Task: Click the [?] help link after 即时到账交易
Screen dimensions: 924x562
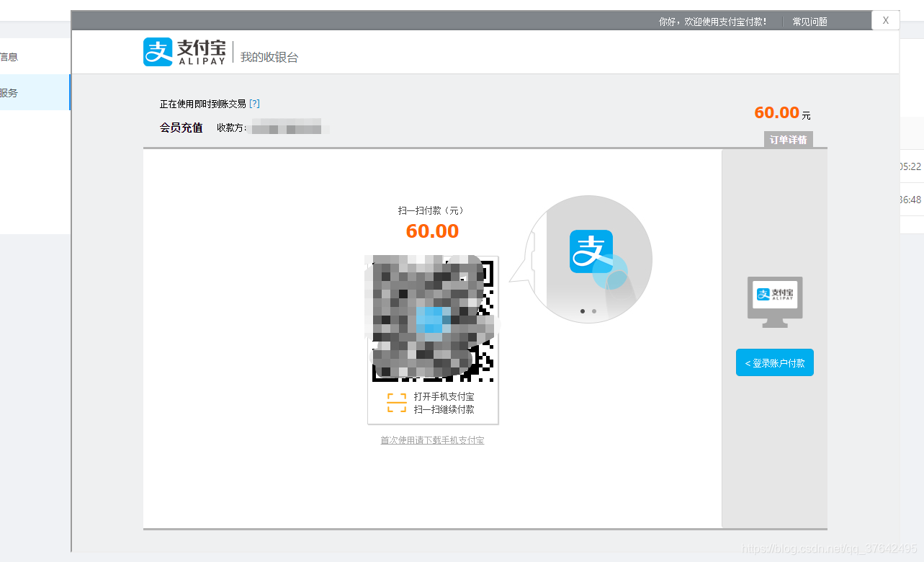Action: [254, 104]
